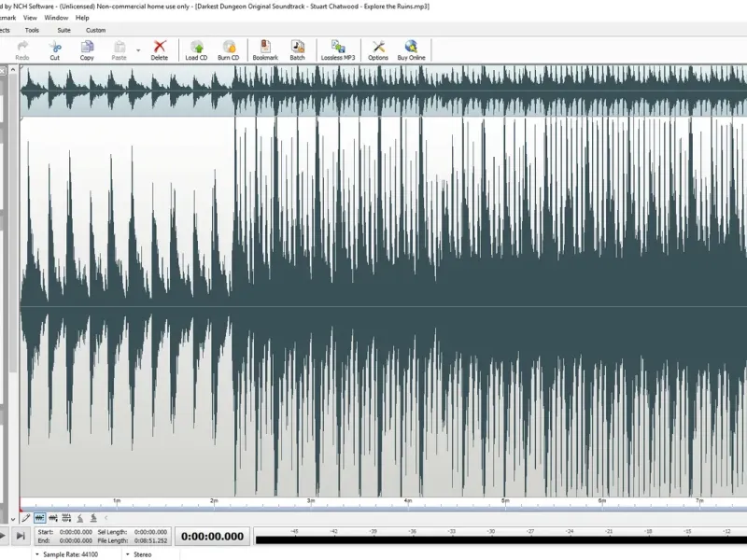Screen dimensions: 747x560
Task: Click the Buy Online icon
Action: tap(411, 50)
